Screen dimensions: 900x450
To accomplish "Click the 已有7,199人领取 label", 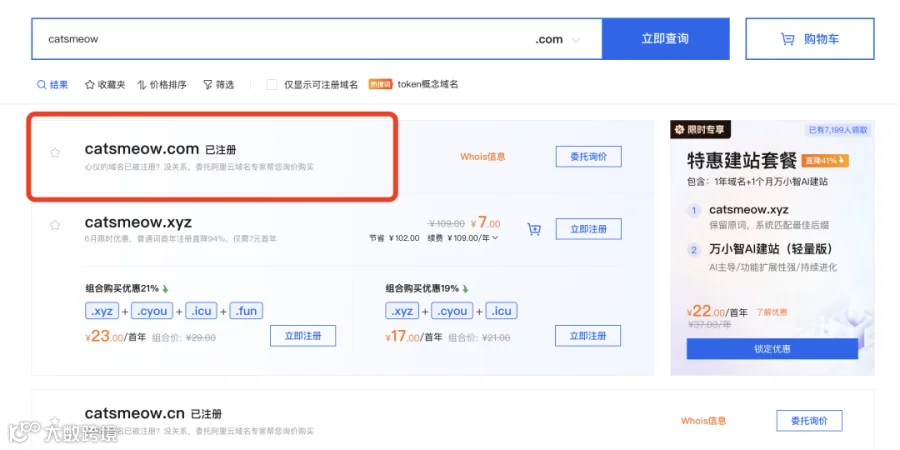I will [839, 130].
